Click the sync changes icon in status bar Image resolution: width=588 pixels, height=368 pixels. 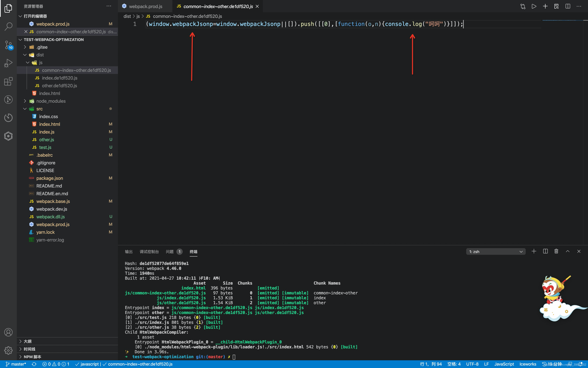34,364
